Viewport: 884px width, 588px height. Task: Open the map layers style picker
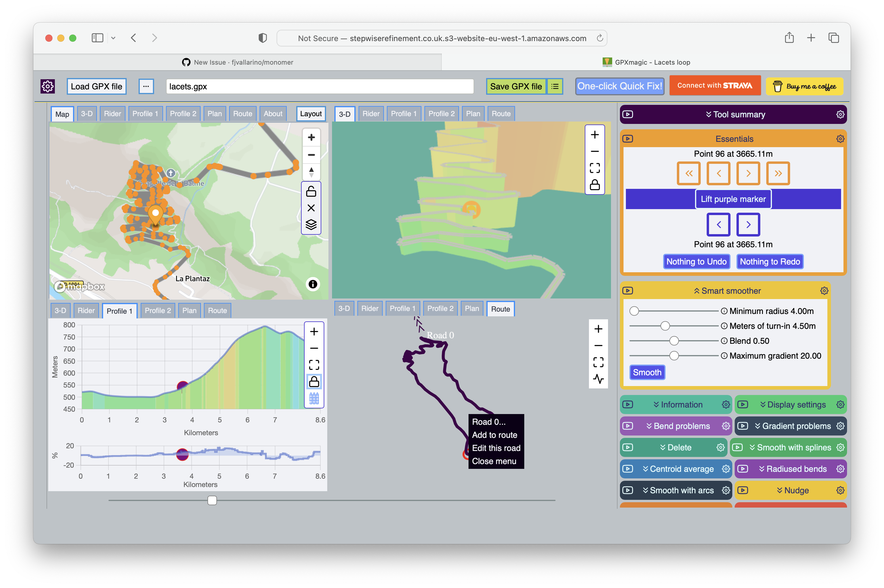[311, 225]
